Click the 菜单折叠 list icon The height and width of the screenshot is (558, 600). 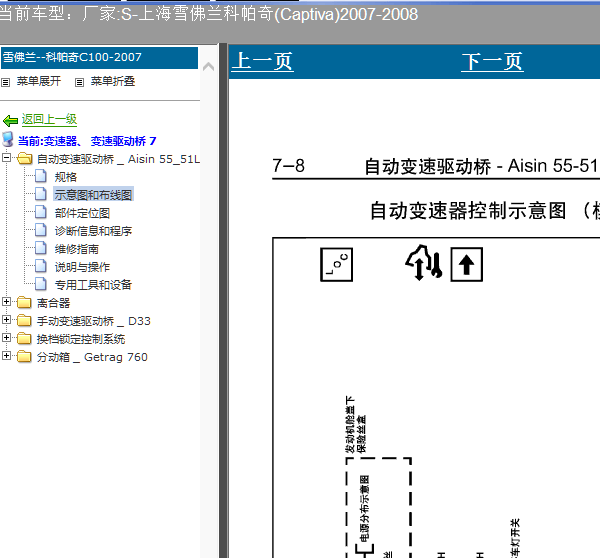tap(79, 82)
